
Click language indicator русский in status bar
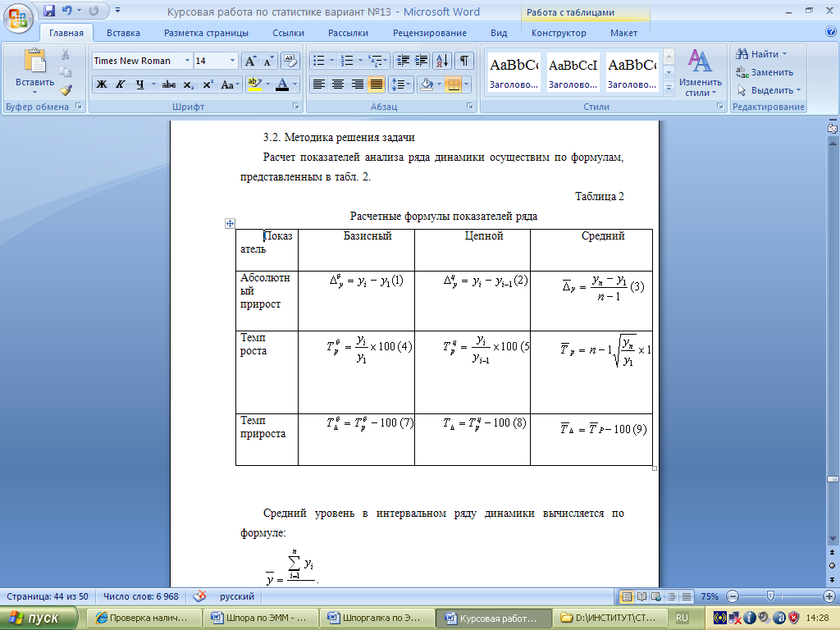237,596
